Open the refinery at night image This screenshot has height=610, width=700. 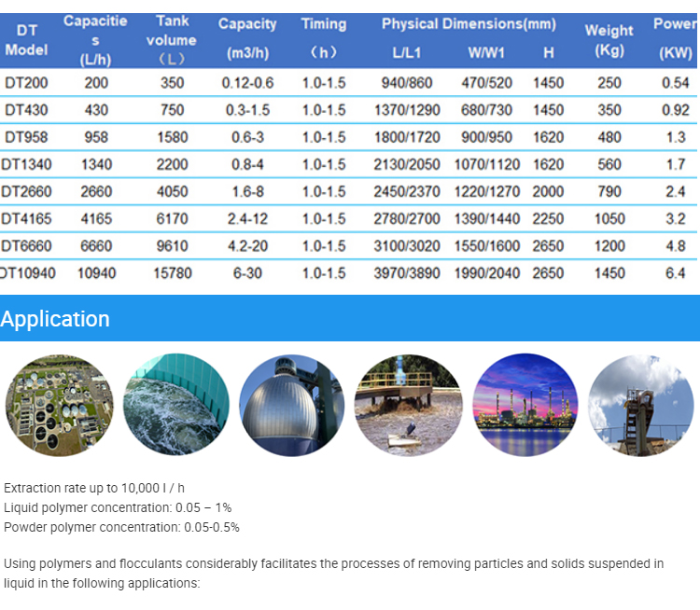click(525, 405)
